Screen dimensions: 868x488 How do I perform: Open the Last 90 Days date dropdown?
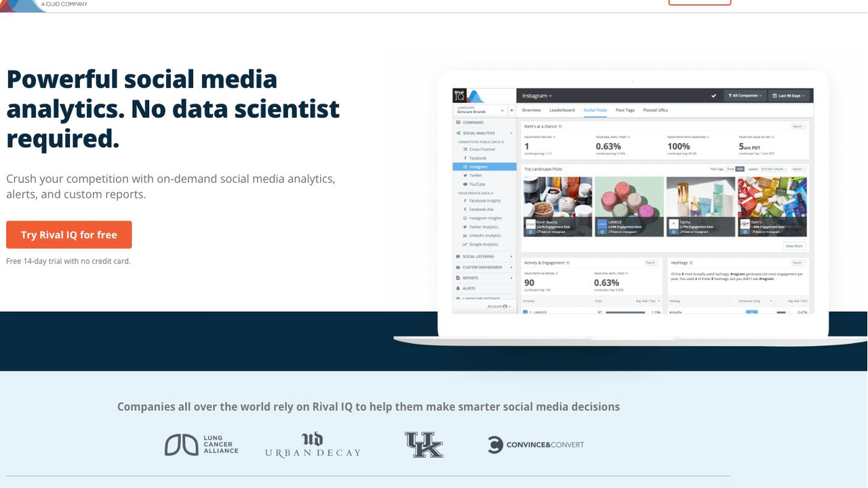[790, 96]
